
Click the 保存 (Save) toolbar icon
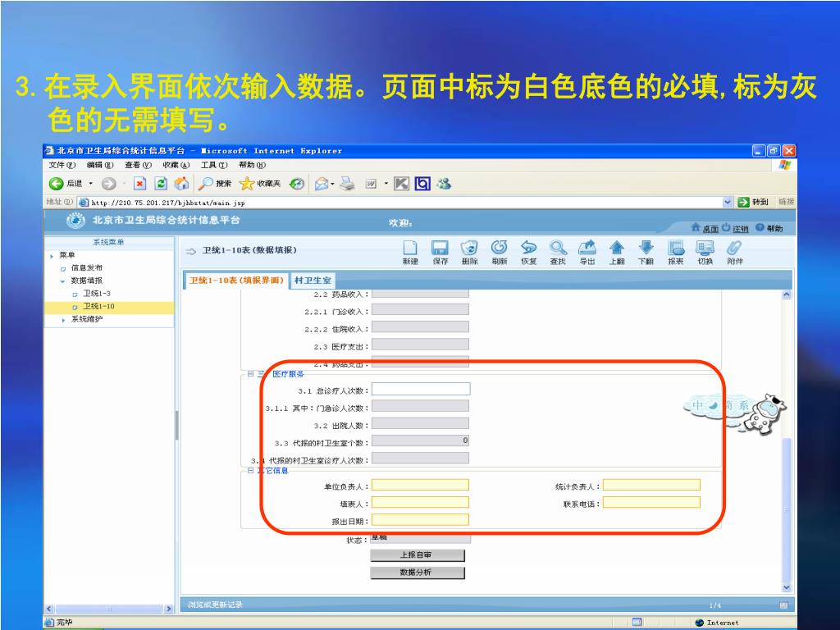[440, 253]
